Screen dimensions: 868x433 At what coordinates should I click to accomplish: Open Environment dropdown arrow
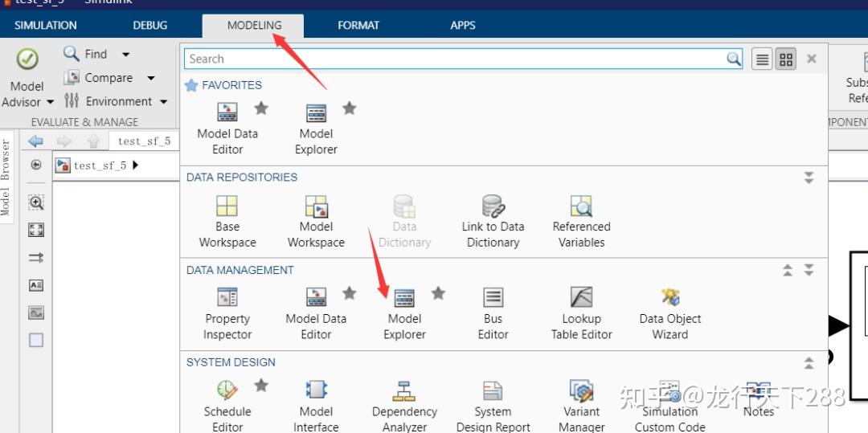point(163,102)
